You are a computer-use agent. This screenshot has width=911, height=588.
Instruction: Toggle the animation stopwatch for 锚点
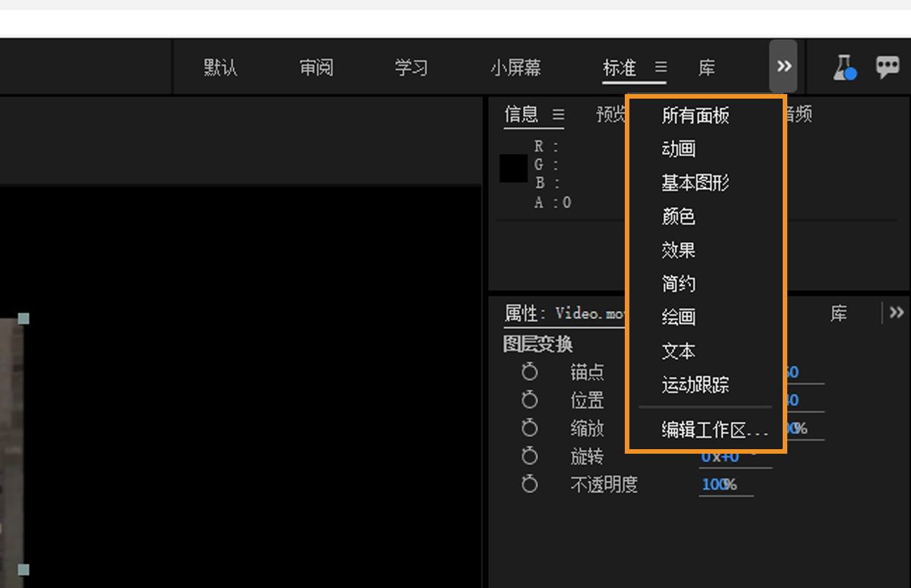point(529,372)
